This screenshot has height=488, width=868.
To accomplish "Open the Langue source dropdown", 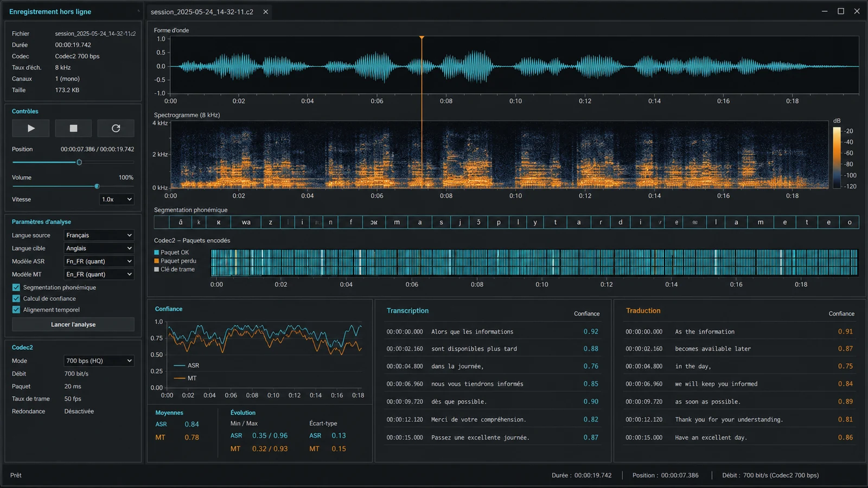I will click(x=99, y=235).
